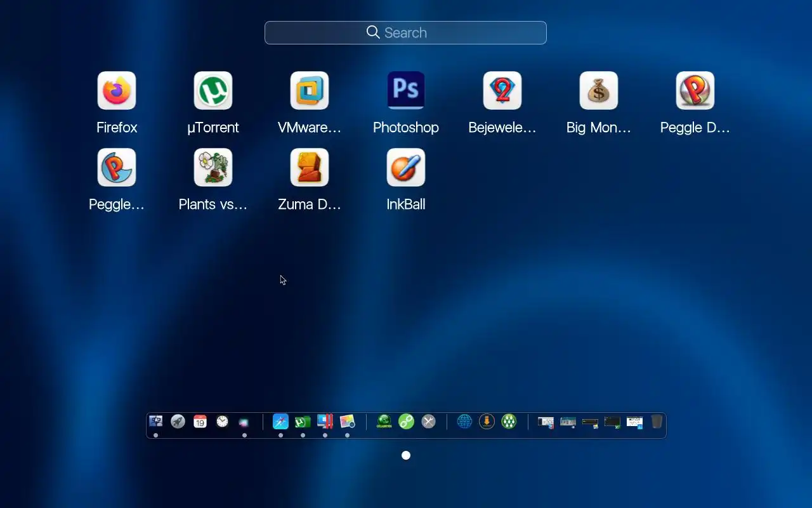
Task: Activate Siri from the dock
Action: (x=244, y=422)
